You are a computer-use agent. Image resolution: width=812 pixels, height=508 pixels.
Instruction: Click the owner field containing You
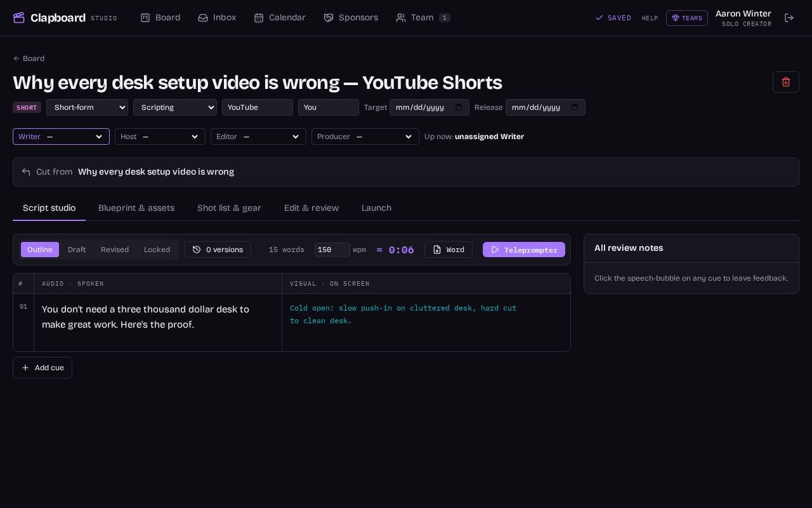tap(329, 107)
